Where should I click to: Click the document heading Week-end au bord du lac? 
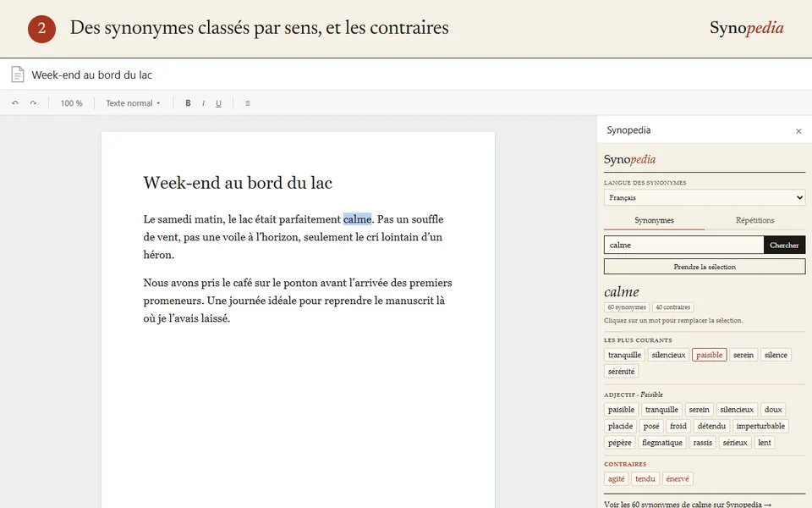238,183
